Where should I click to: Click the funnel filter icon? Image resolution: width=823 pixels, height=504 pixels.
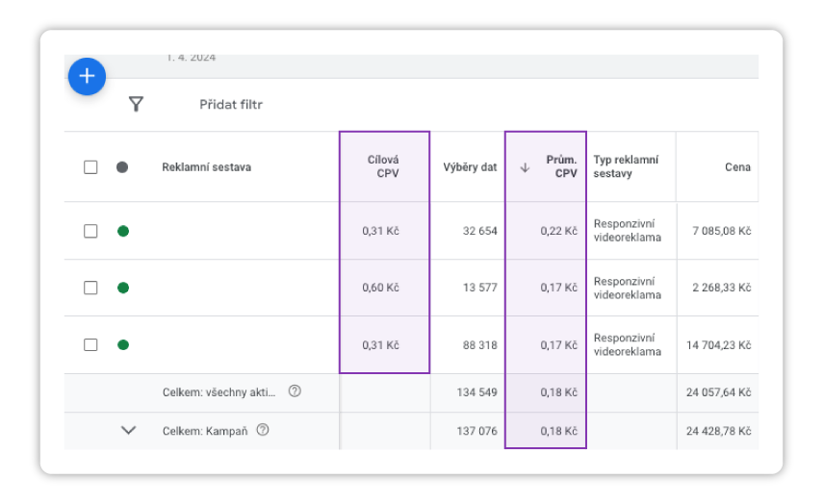click(x=136, y=104)
